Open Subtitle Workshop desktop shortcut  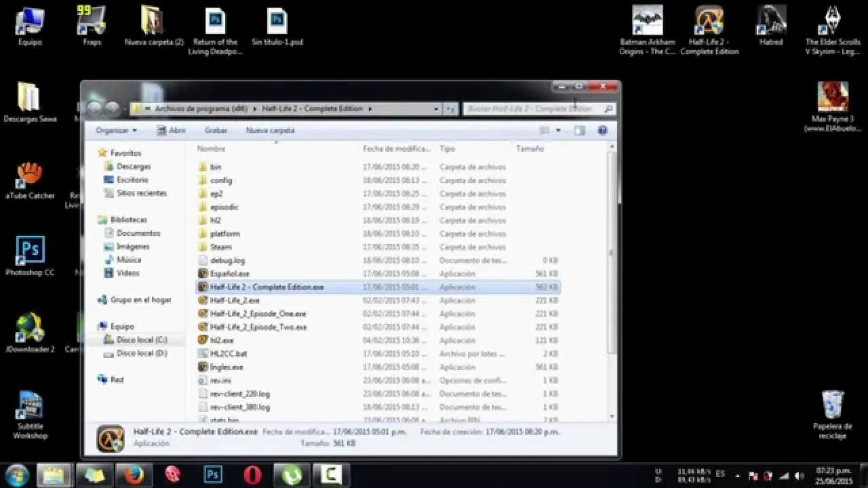pyautogui.click(x=30, y=415)
